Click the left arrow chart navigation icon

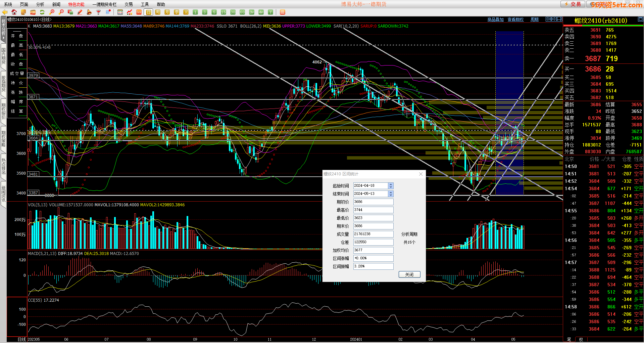point(548,19)
